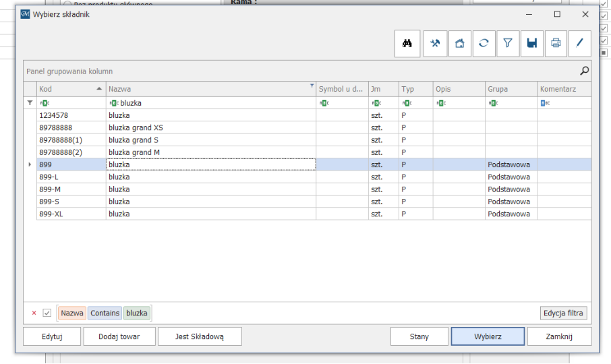Click the funnel filter toolbar icon
Viewport: 611px width, 364px height.
click(x=508, y=43)
